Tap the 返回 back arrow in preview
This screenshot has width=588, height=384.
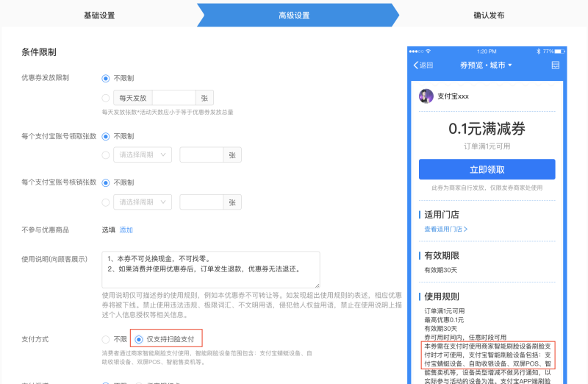click(423, 65)
